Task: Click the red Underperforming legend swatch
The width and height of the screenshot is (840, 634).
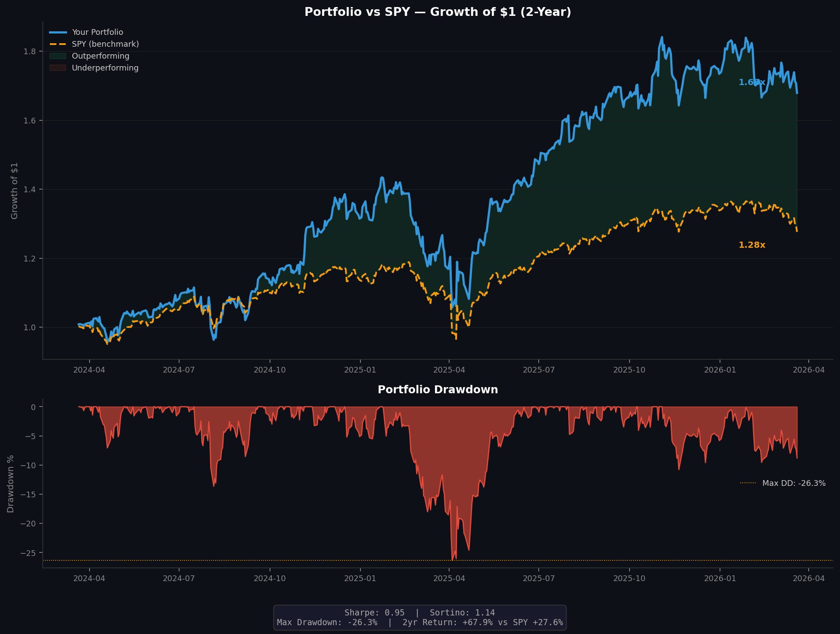Action: [x=57, y=68]
